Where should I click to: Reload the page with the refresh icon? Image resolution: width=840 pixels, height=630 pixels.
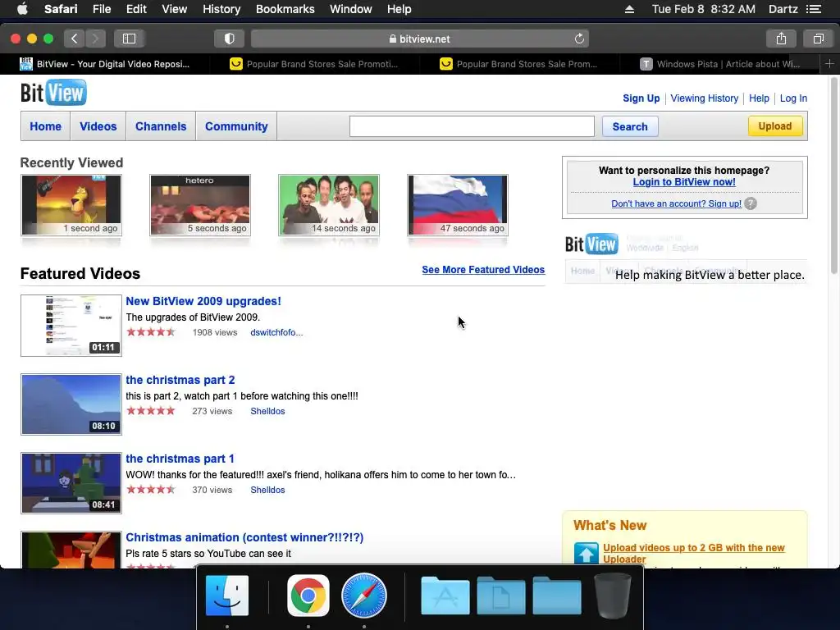tap(579, 39)
